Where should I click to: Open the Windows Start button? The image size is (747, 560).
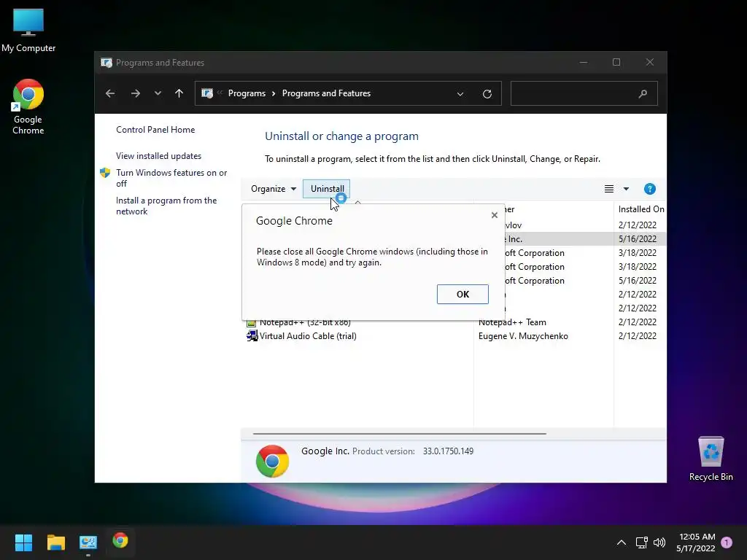(23, 542)
